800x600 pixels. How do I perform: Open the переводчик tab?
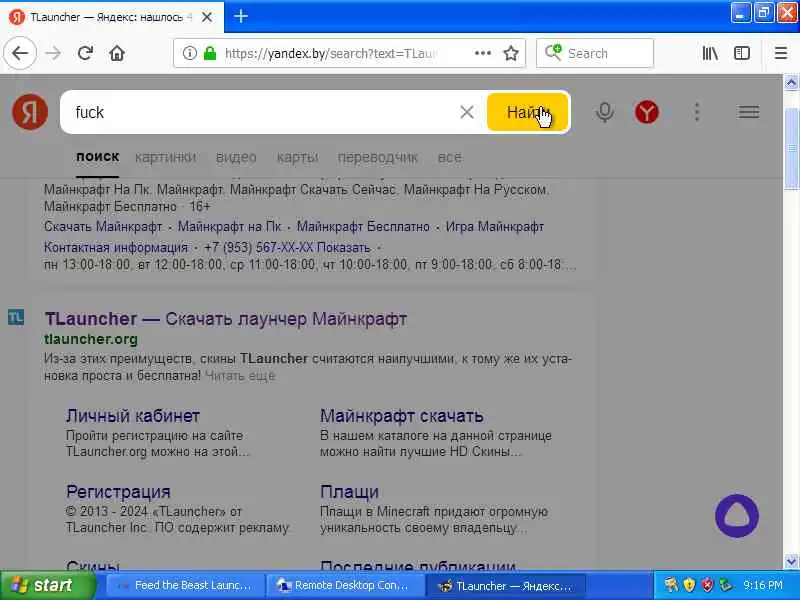pyautogui.click(x=378, y=157)
